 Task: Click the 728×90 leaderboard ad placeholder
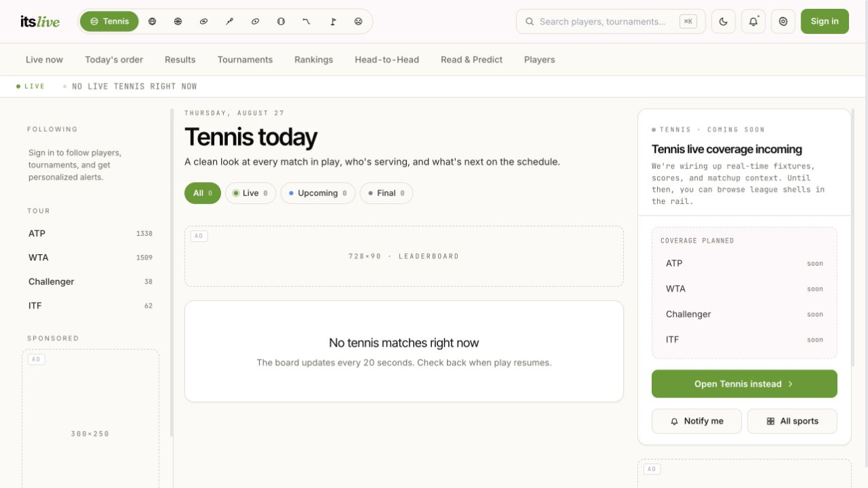click(404, 256)
